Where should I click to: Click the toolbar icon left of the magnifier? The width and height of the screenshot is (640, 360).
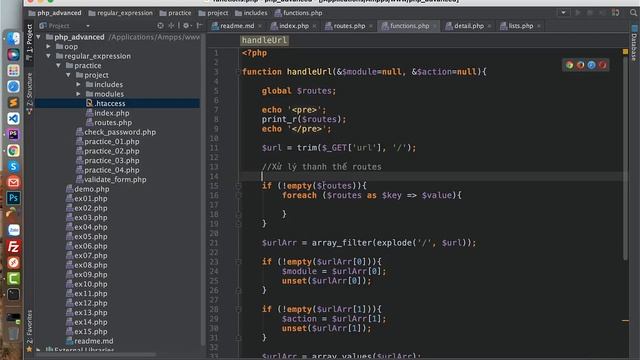616,13
